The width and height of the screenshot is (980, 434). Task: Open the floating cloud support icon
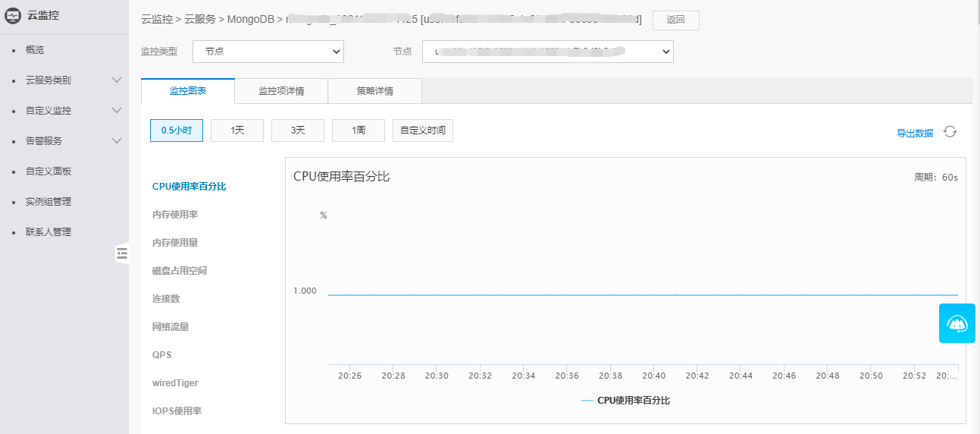957,323
